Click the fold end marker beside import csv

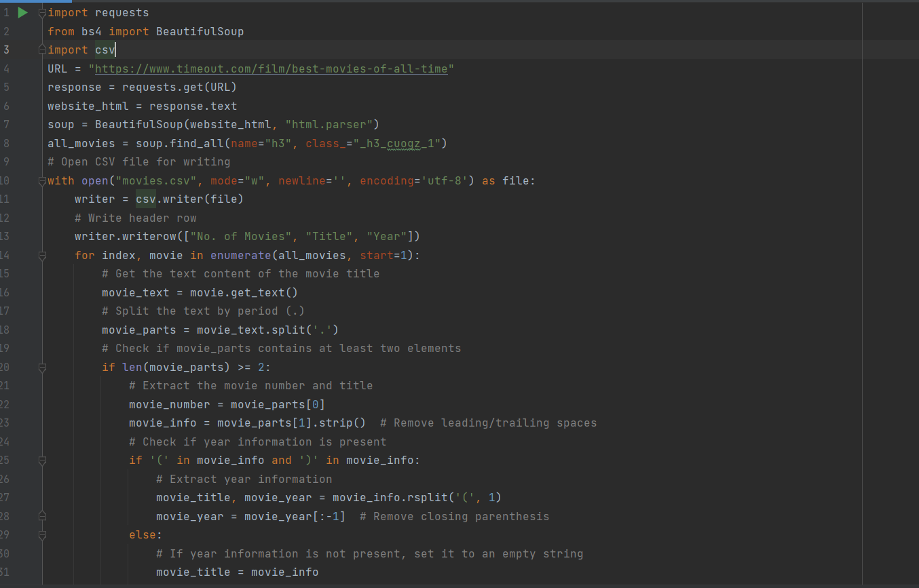point(42,50)
